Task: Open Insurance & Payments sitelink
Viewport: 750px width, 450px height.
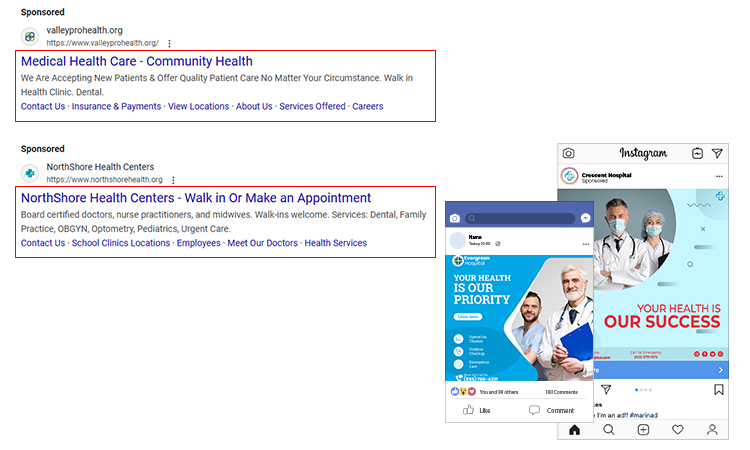Action: tap(116, 106)
